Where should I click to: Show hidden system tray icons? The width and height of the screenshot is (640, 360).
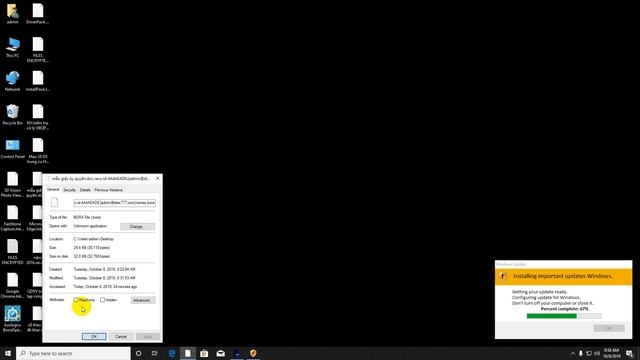(x=573, y=353)
